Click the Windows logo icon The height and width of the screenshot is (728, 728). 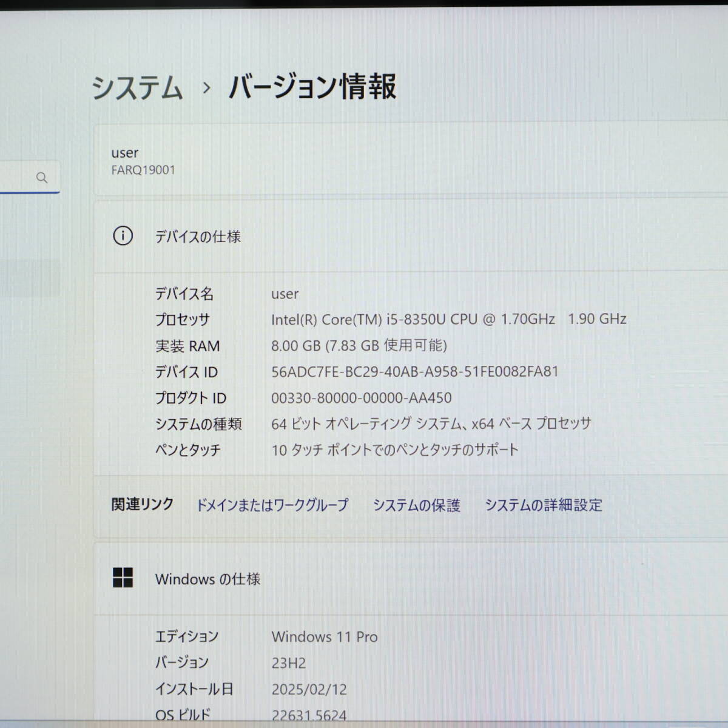(123, 578)
